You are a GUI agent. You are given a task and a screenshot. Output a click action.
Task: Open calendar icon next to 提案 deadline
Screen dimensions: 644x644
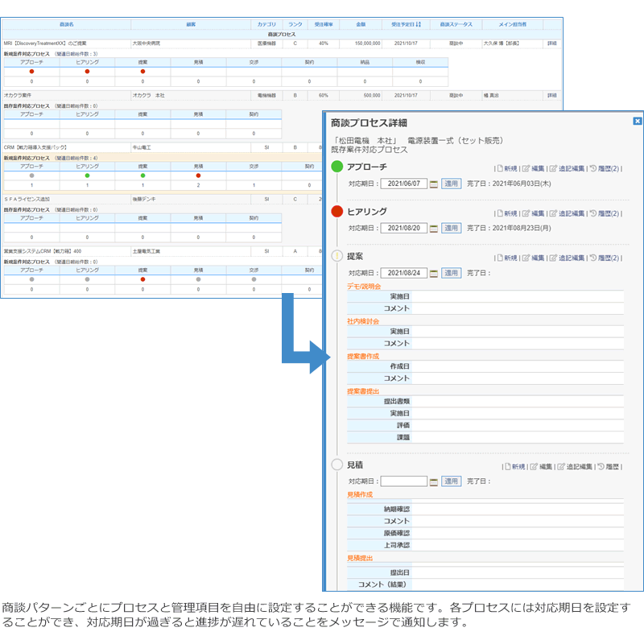pyautogui.click(x=434, y=273)
